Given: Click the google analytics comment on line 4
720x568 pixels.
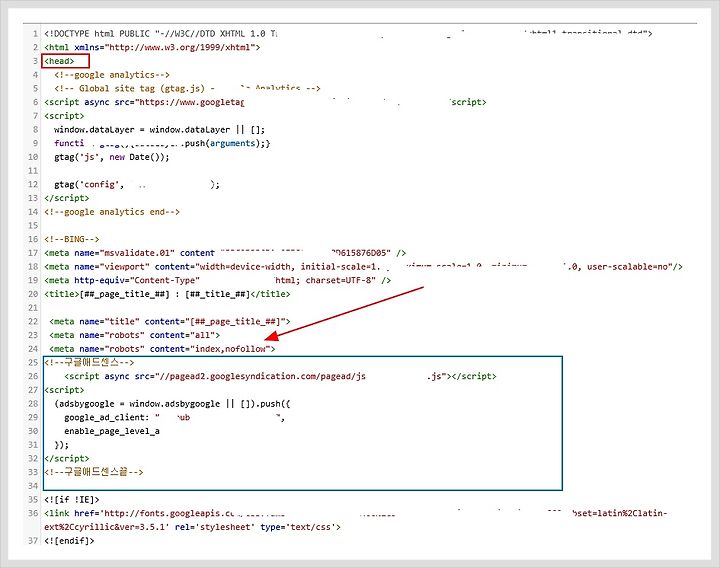Looking at the screenshot, I should click(x=112, y=75).
